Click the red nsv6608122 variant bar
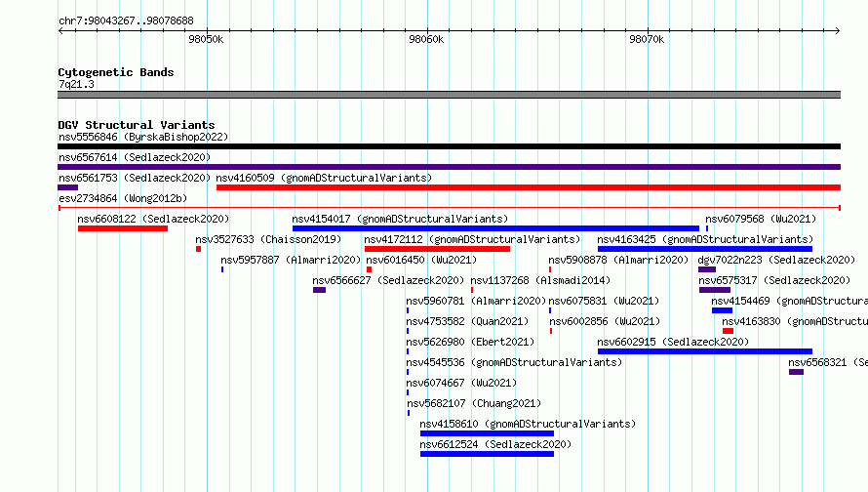 [123, 228]
